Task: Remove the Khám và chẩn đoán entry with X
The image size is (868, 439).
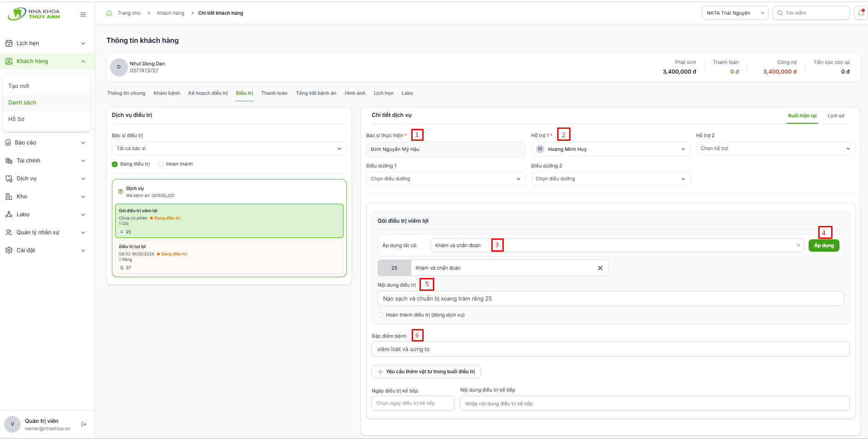Action: tap(600, 268)
